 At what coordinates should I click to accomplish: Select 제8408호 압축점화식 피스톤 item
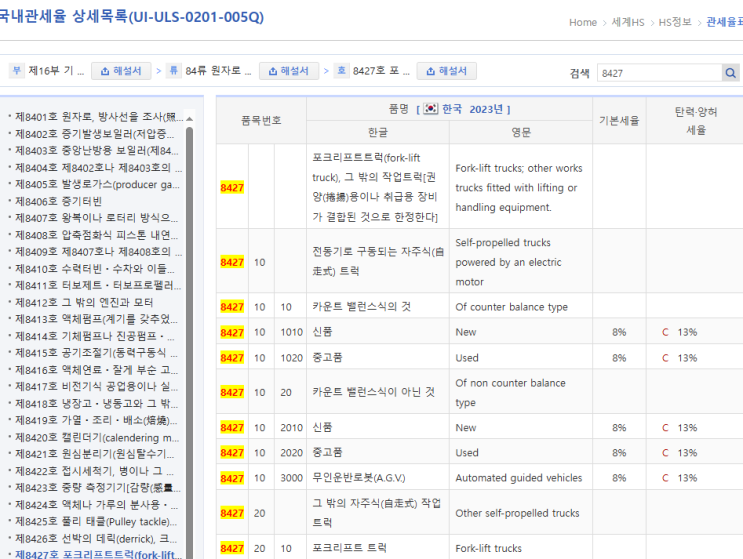point(96,235)
